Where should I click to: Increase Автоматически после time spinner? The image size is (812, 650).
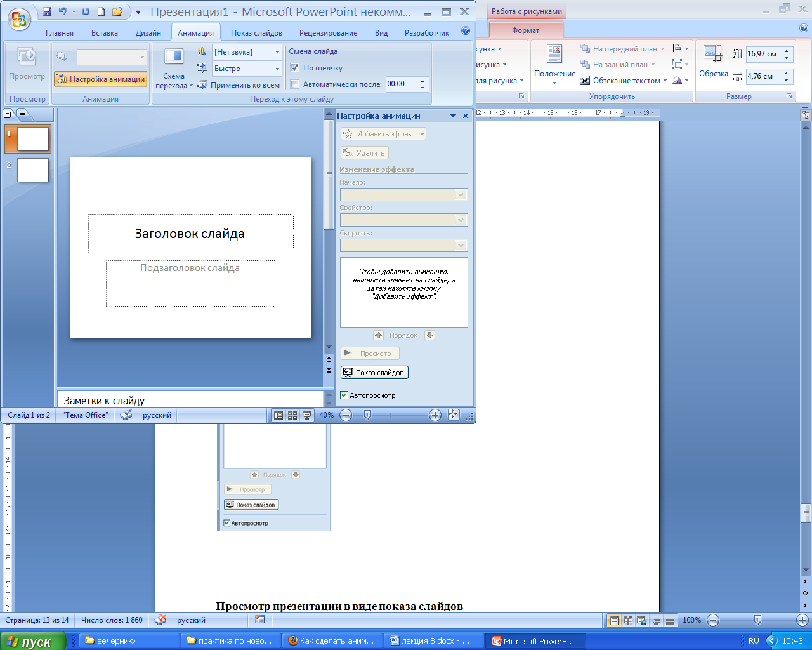pos(422,81)
